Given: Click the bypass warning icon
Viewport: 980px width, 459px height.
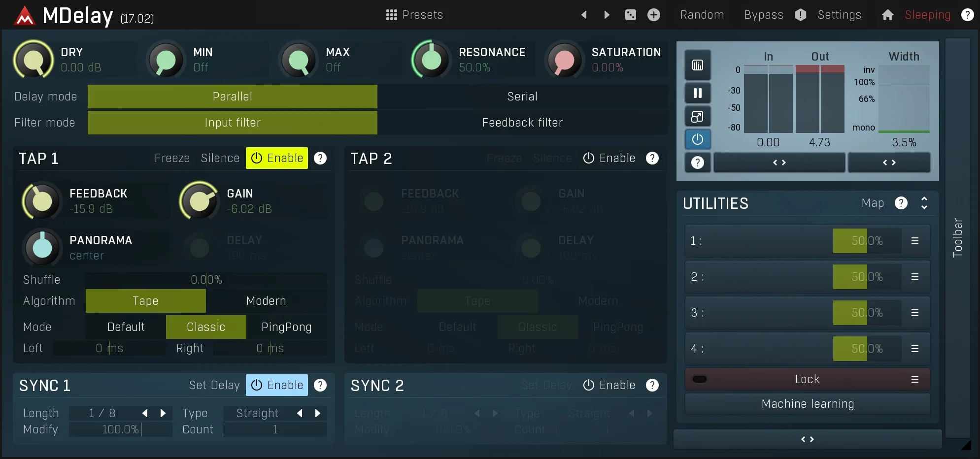Looking at the screenshot, I should pos(801,15).
